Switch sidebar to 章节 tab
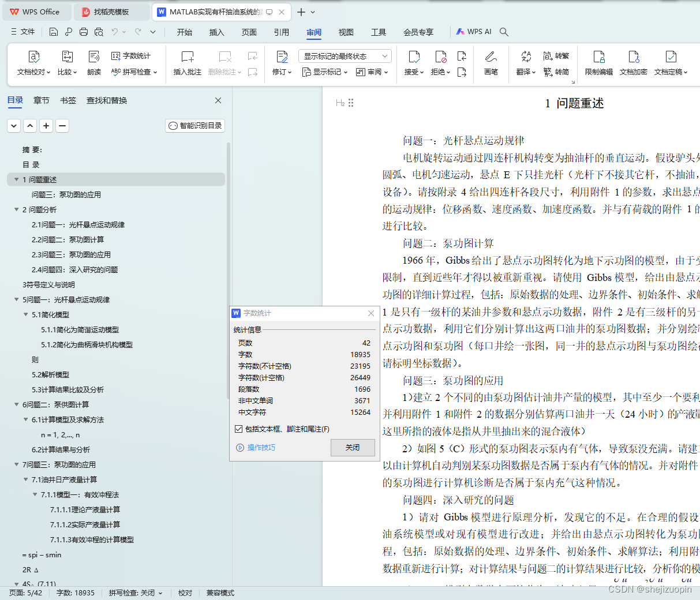Viewport: 700px width, 600px height. pos(41,100)
